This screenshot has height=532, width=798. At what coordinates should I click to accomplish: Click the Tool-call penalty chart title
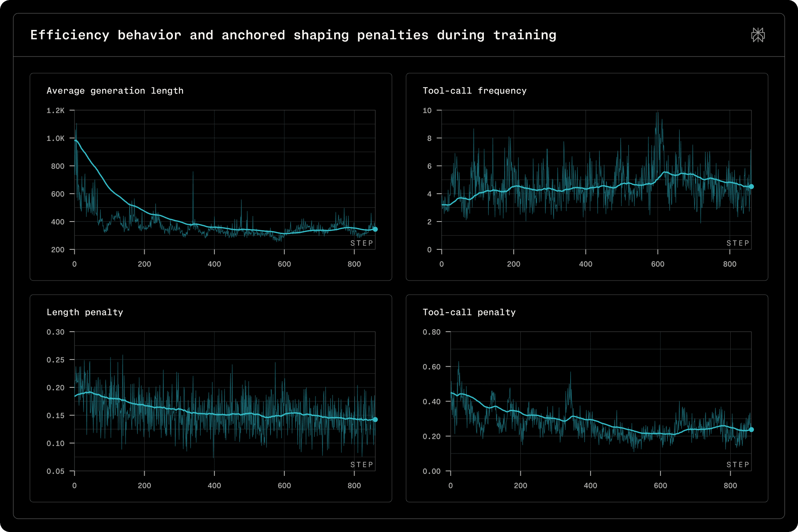[469, 312]
